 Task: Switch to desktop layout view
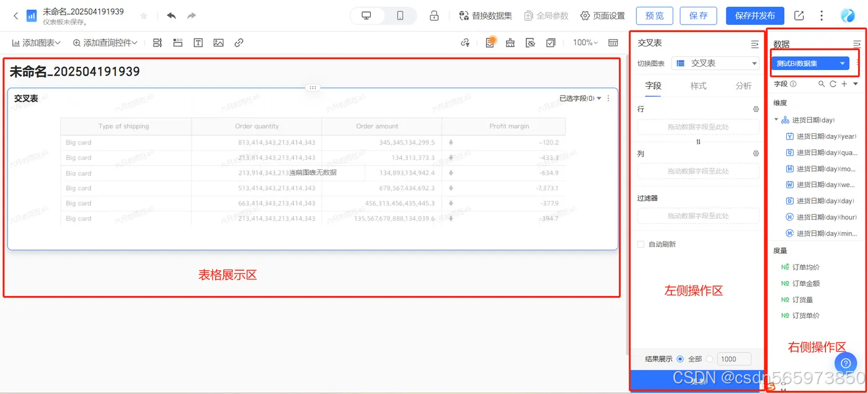[x=366, y=15]
